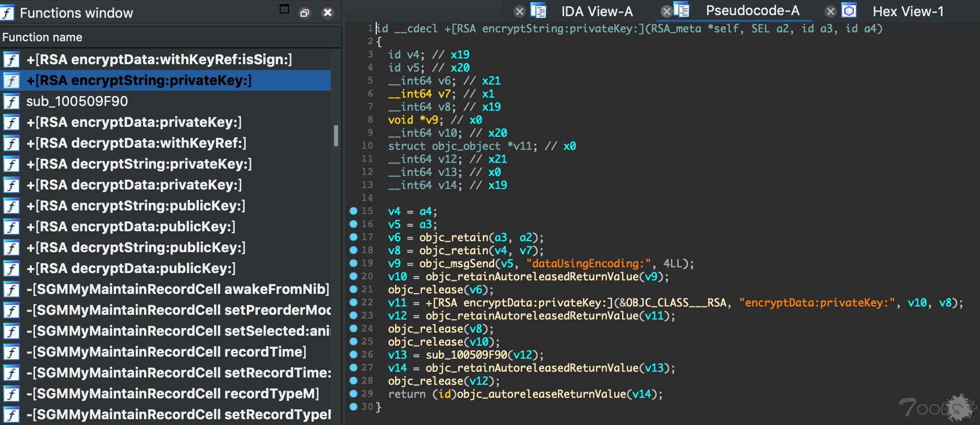This screenshot has height=425, width=980.
Task: Click "encryptData:privateKey:" string literal on line 22
Action: (817, 303)
